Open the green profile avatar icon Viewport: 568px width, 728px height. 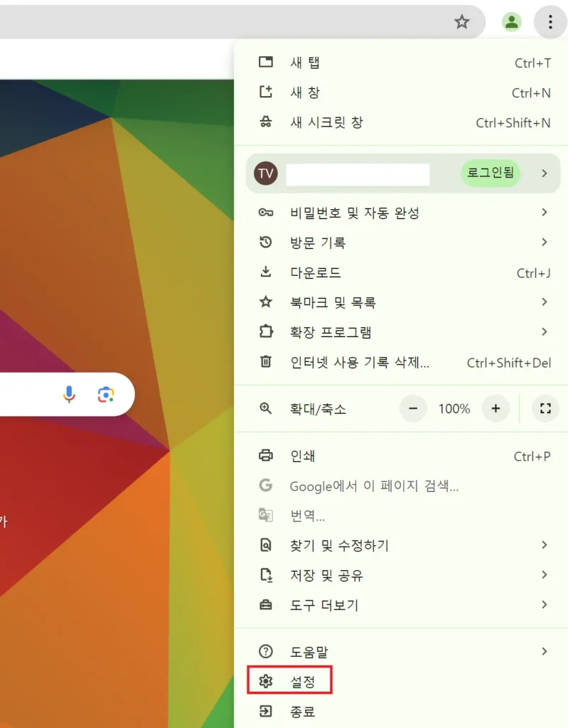(x=511, y=22)
